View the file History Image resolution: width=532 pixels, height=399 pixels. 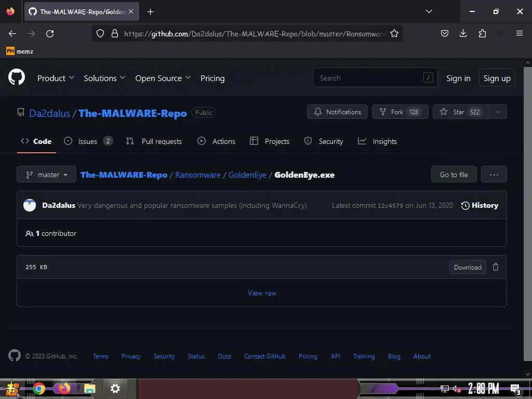[480, 205]
